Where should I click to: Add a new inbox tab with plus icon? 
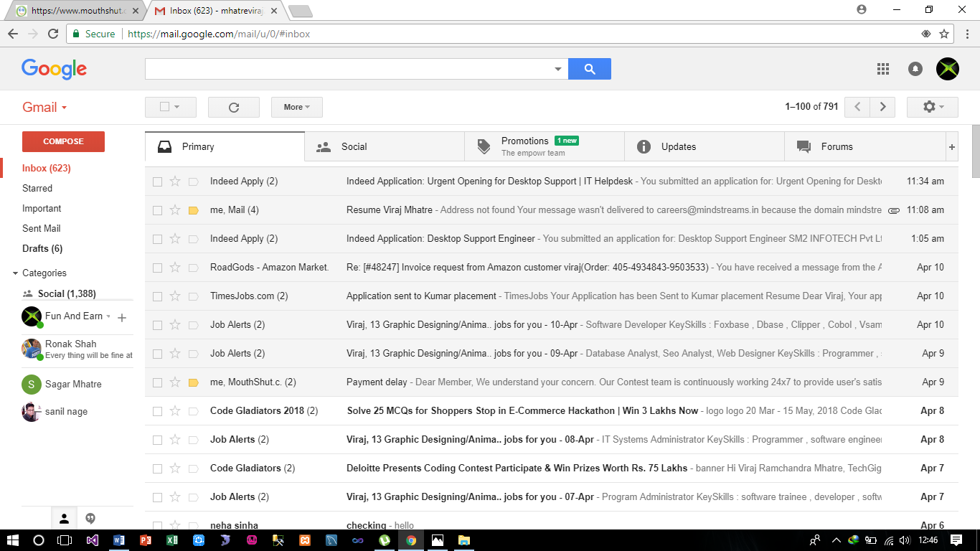pyautogui.click(x=952, y=147)
